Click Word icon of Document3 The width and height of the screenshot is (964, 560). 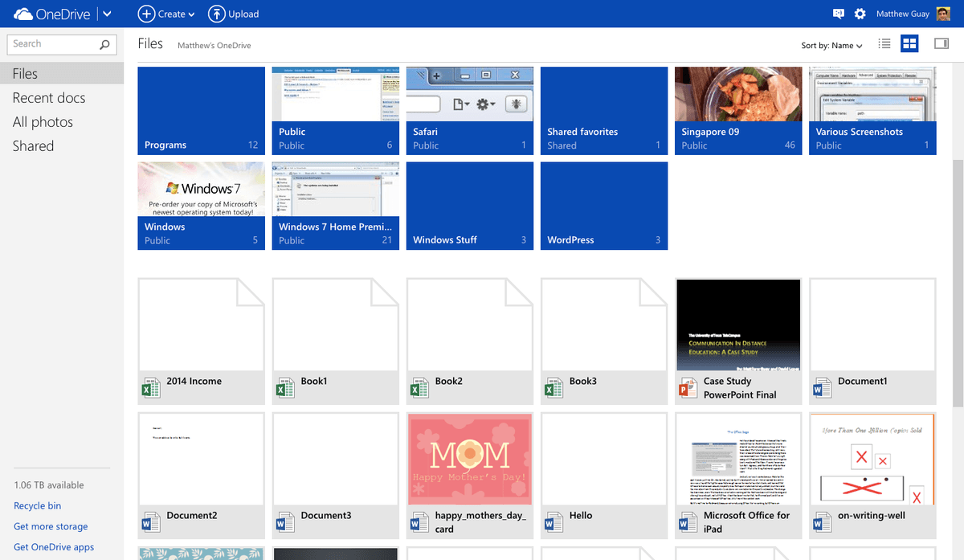tap(284, 523)
